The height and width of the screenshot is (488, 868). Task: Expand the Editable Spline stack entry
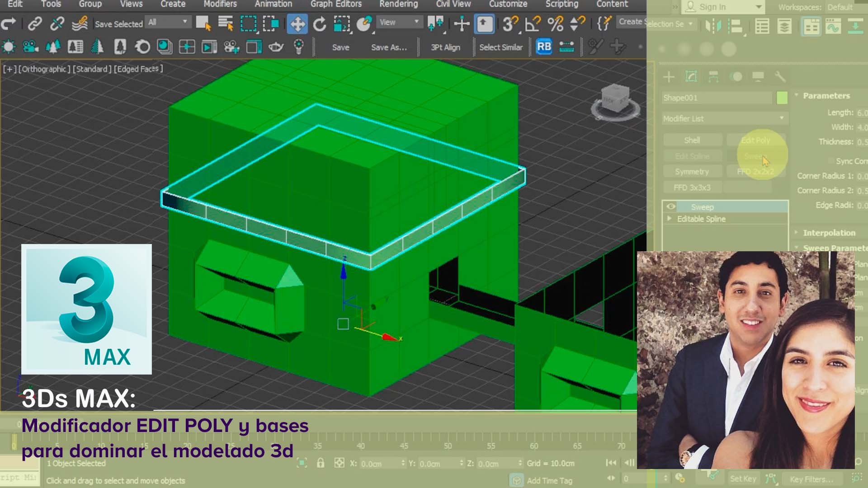pyautogui.click(x=670, y=219)
